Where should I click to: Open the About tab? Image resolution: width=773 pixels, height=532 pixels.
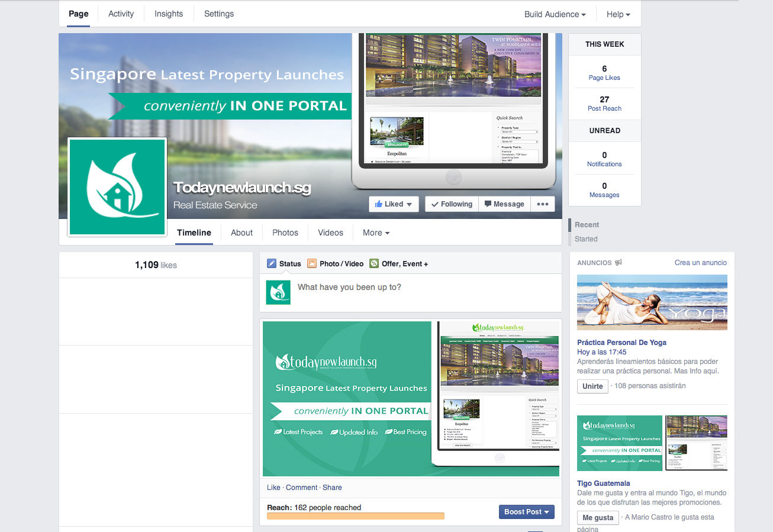(x=241, y=233)
